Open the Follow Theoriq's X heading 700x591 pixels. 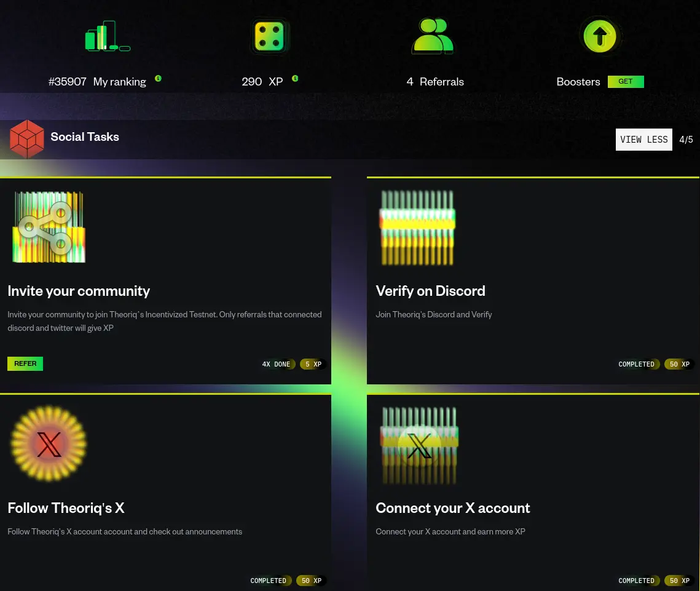66,509
